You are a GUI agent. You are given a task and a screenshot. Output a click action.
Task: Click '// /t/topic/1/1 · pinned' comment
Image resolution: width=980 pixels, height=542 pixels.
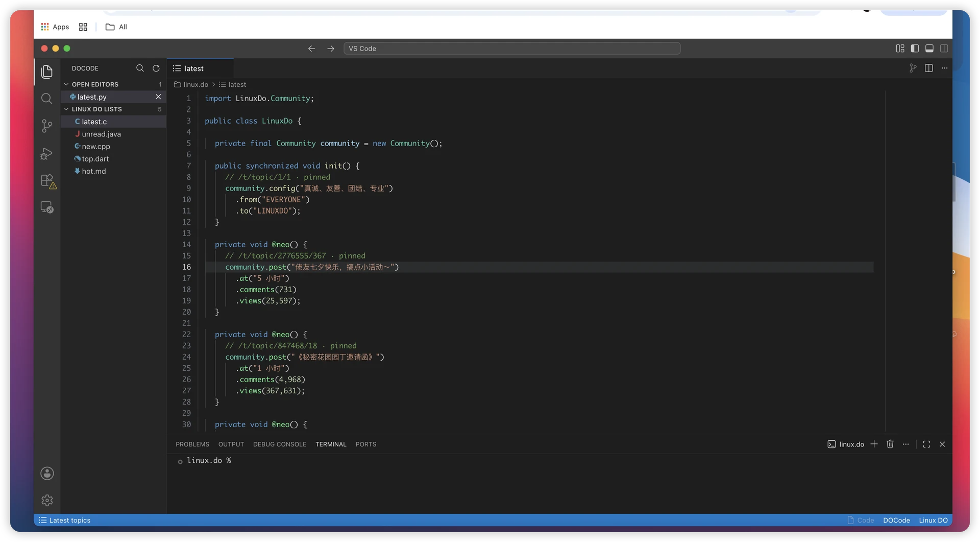click(278, 177)
